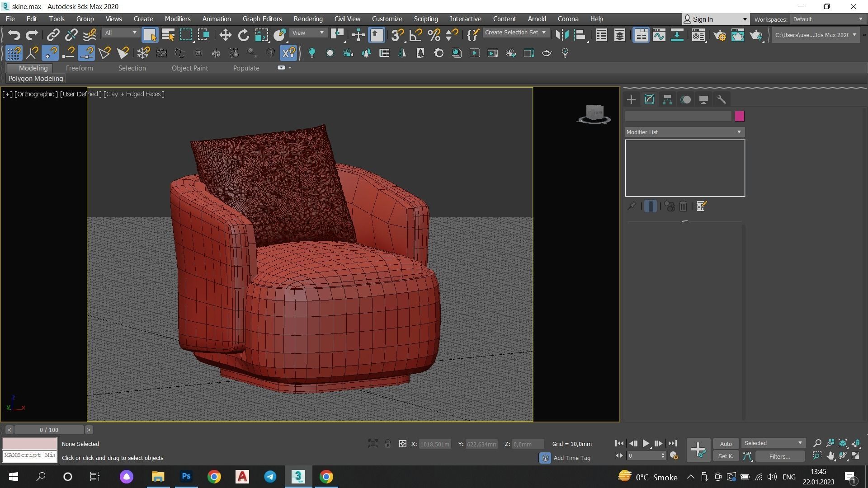Click the Filters... button
868x488 pixels.
[x=780, y=456]
